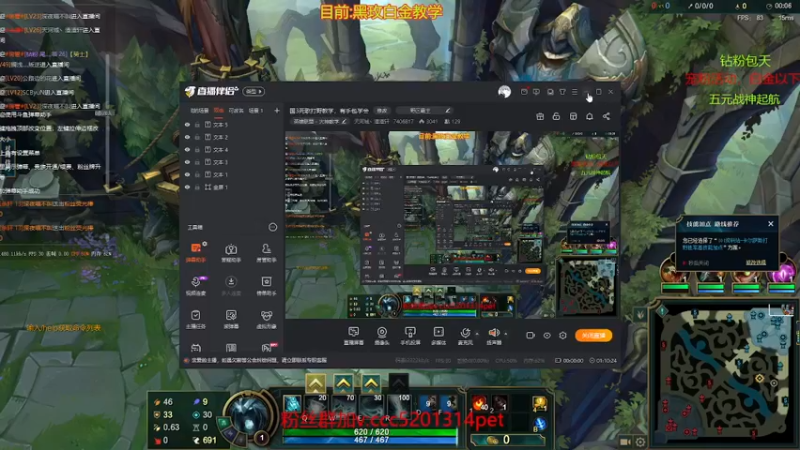Add a 多媒体 multimedia source

(x=438, y=336)
